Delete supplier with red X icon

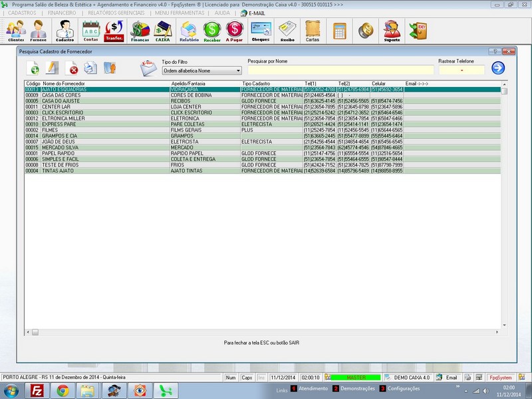click(x=72, y=68)
